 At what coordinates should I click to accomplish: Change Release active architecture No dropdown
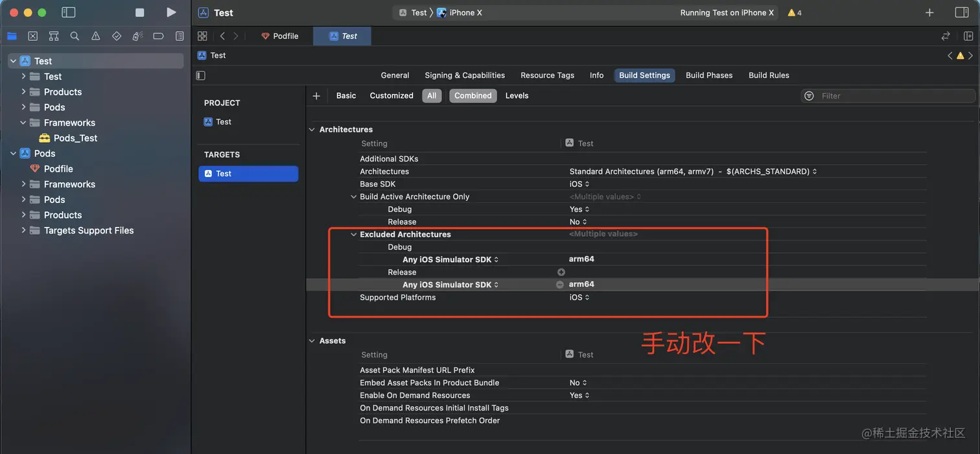(x=578, y=222)
